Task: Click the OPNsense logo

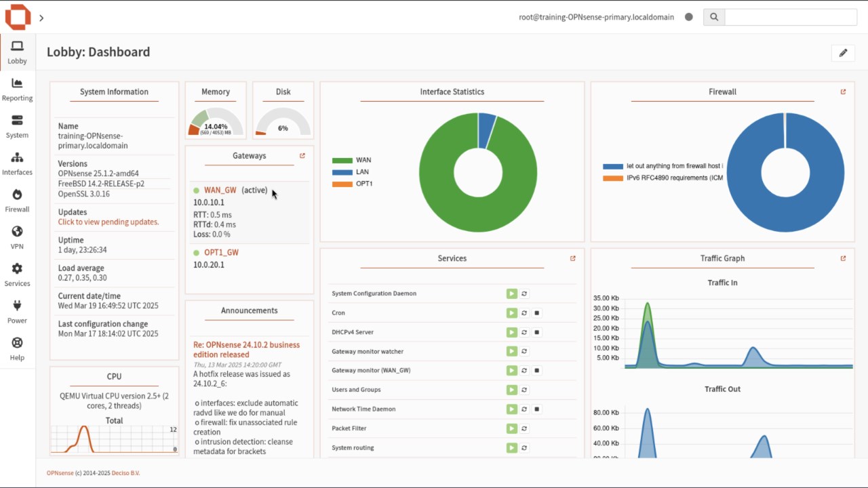Action: coord(18,17)
